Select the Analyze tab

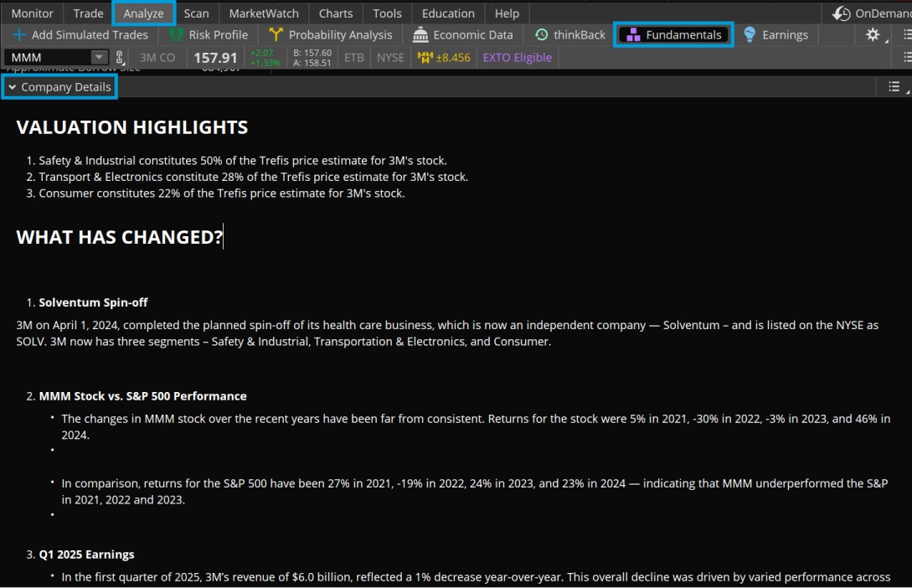(144, 13)
